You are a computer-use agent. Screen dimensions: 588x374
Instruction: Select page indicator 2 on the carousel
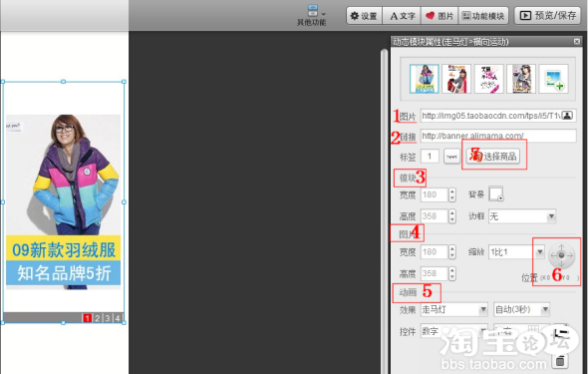point(97,318)
